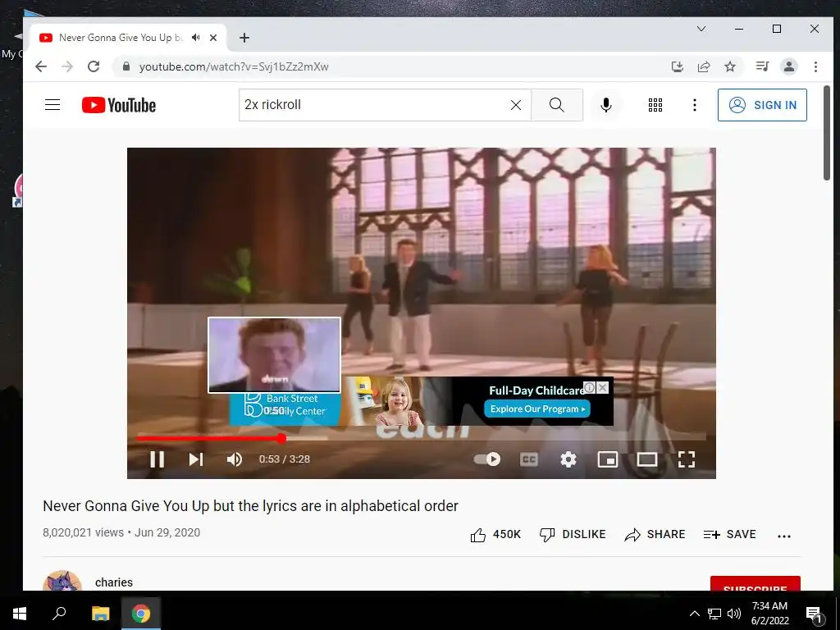Screen dimensions: 840x630
Task: Start voice search with the microphone
Action: pos(606,105)
